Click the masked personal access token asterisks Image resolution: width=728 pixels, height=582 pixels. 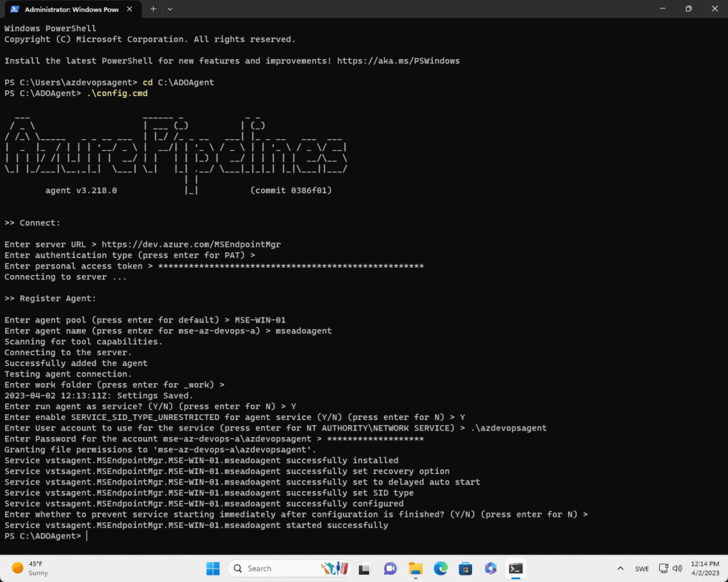click(291, 266)
